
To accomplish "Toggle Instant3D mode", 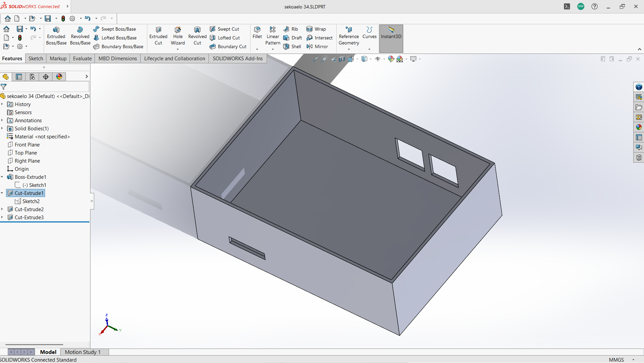I will [391, 38].
